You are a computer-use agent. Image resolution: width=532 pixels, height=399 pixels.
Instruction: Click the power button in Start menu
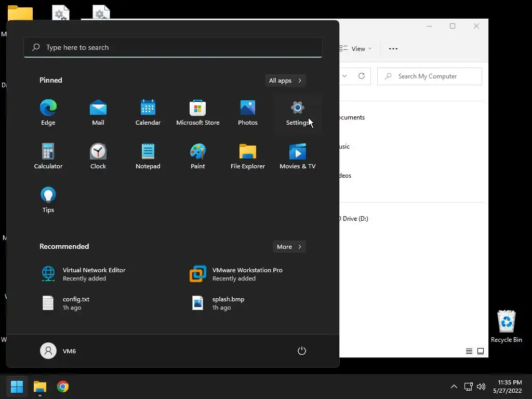[x=302, y=351]
